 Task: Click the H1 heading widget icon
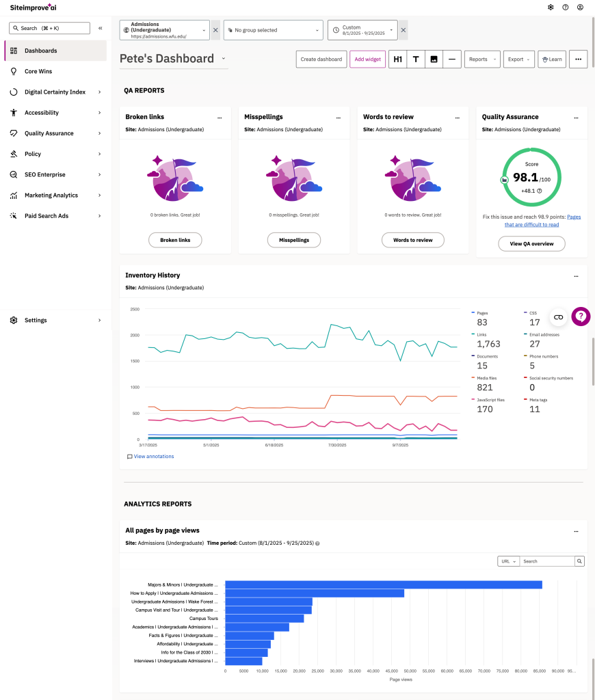[x=397, y=59]
